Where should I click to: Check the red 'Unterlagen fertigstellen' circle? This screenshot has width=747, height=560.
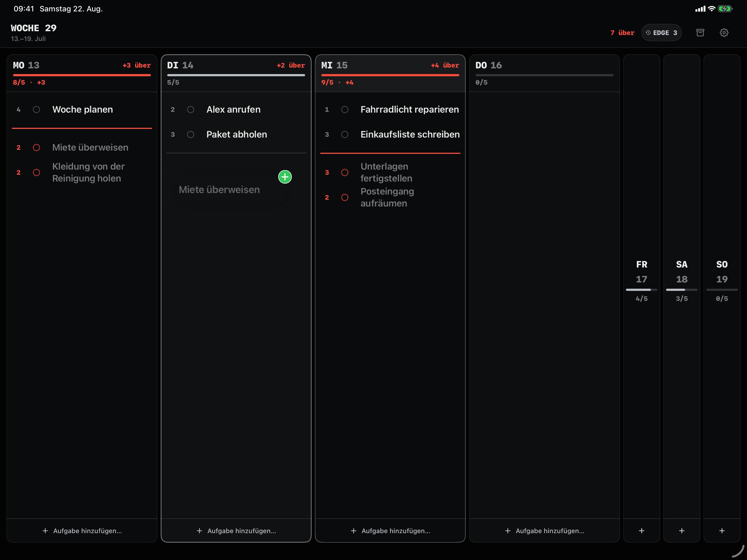pos(345,173)
